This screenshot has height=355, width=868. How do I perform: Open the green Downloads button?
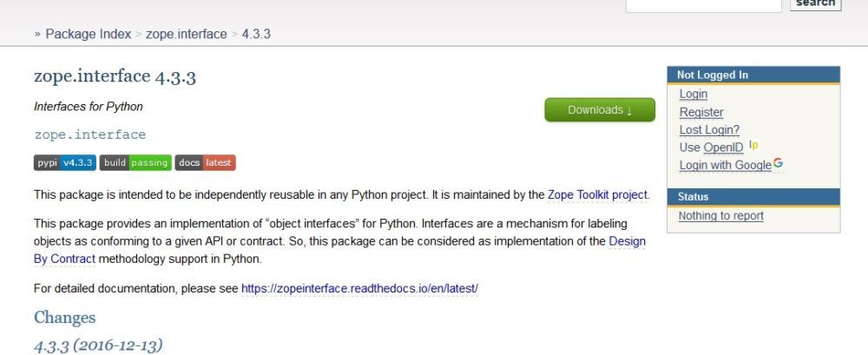click(599, 110)
